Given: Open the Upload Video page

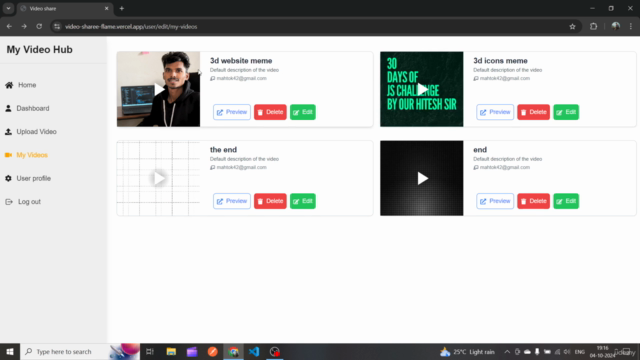Looking at the screenshot, I should (36, 131).
